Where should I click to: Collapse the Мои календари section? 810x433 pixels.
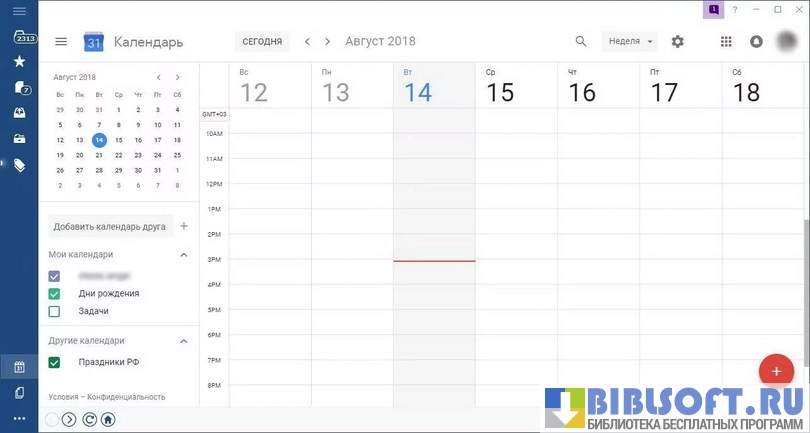pyautogui.click(x=183, y=255)
